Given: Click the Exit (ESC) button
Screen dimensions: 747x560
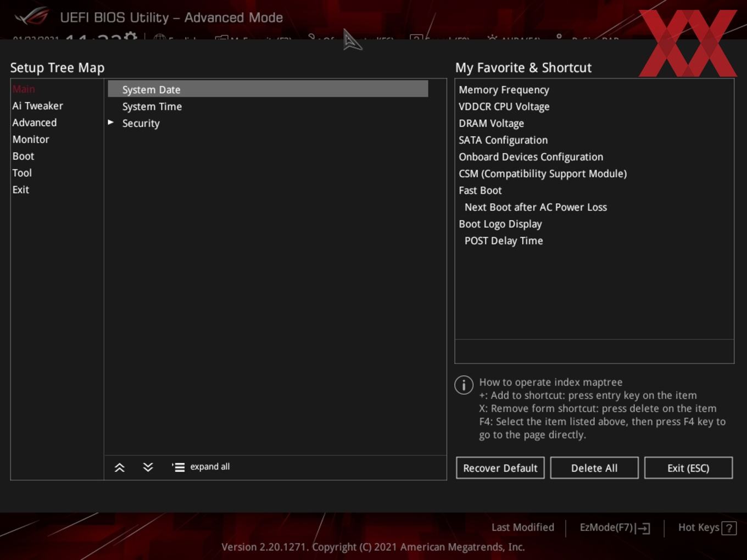Looking at the screenshot, I should click(x=688, y=468).
